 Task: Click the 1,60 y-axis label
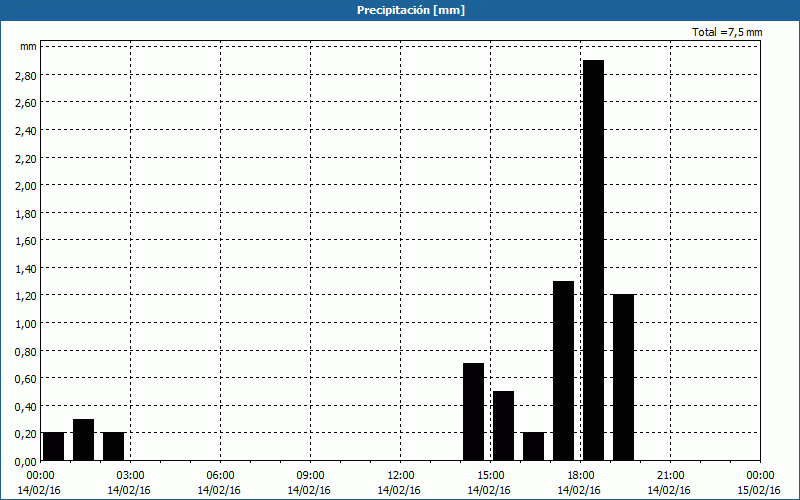(x=27, y=240)
